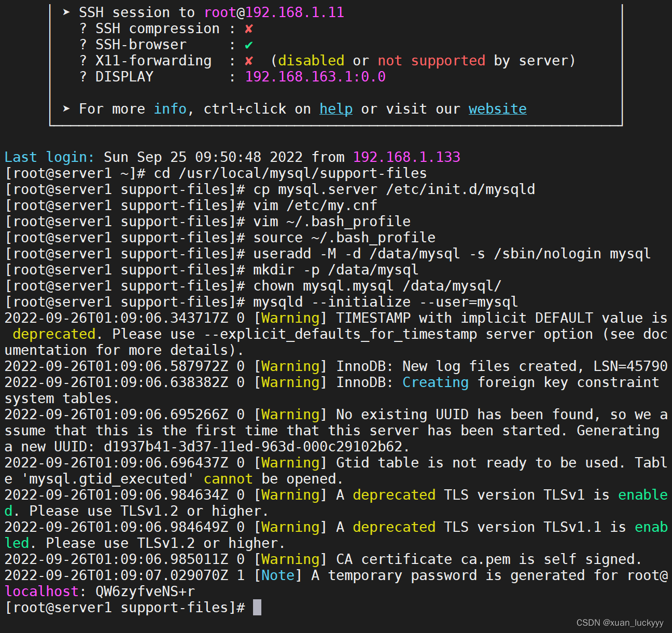Screen dimensions: 672x633
Task: Click the arrow before 'For more info' line
Action: (x=66, y=108)
